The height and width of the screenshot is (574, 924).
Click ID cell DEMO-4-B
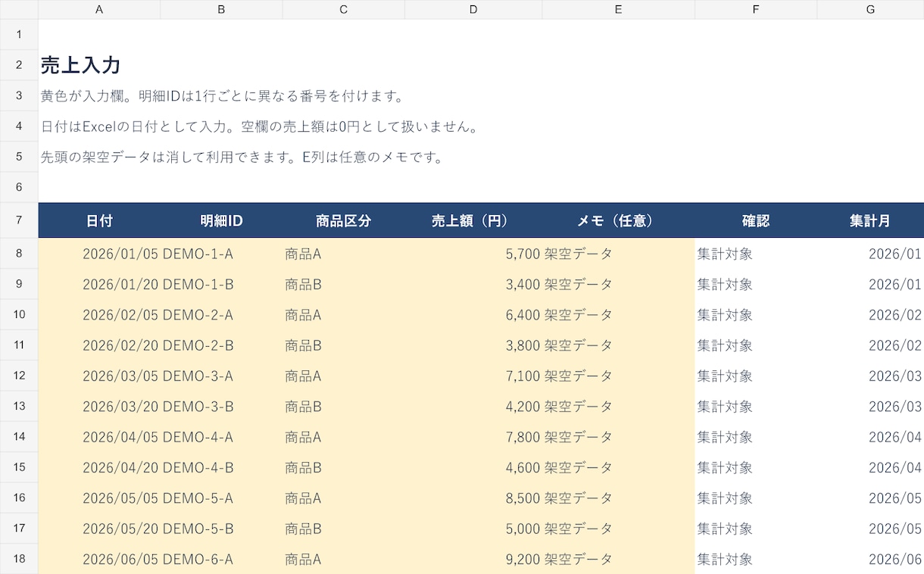point(221,467)
